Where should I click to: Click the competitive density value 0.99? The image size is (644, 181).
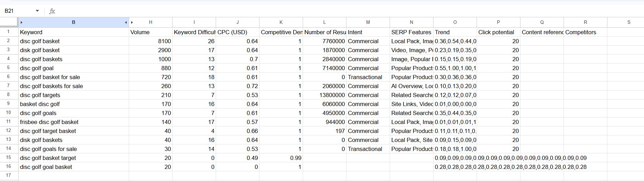(281, 158)
